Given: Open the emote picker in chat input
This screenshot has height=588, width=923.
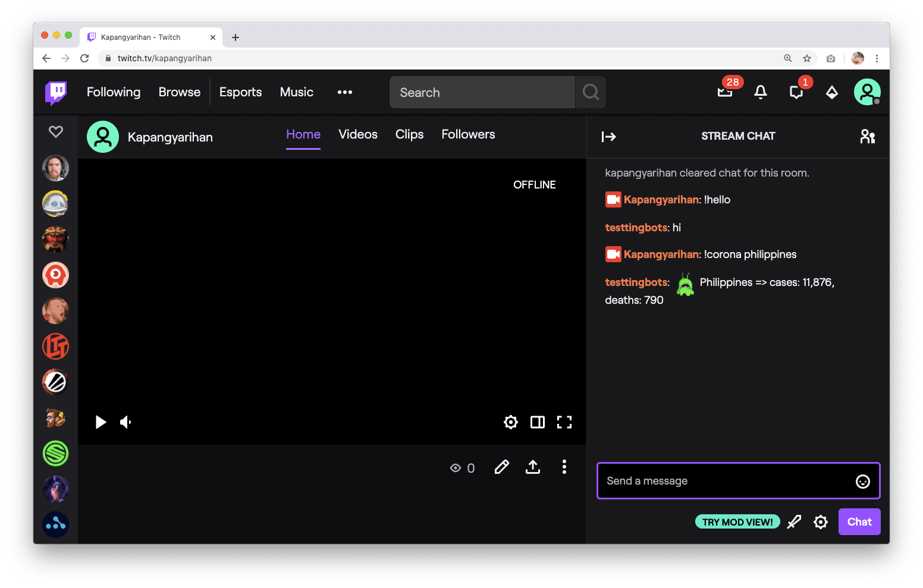Looking at the screenshot, I should click(862, 481).
